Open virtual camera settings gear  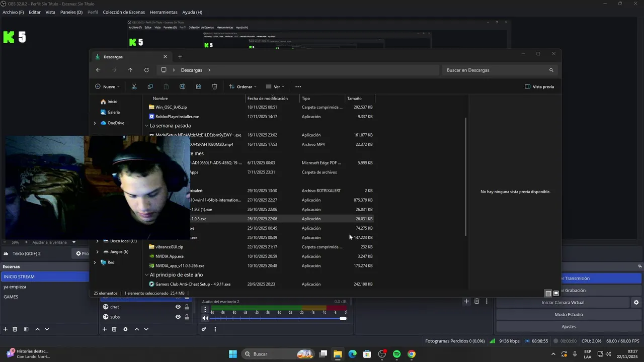[636, 302]
